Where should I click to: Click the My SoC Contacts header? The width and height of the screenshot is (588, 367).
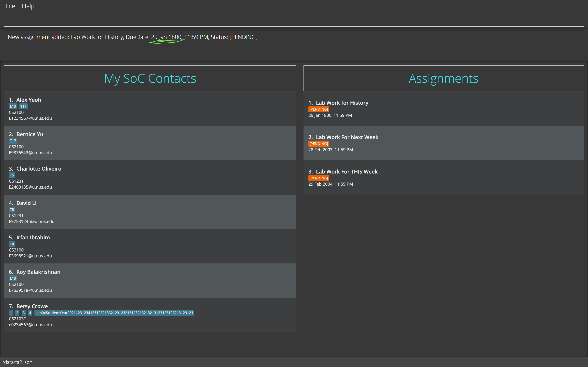click(150, 78)
